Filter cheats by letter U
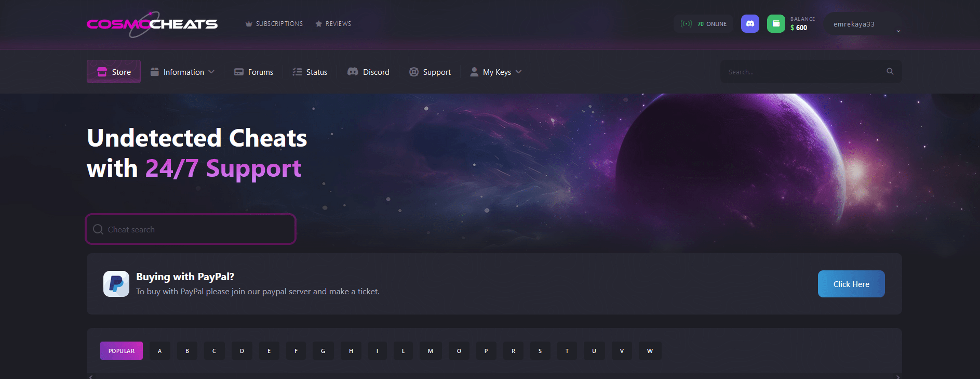 point(594,351)
